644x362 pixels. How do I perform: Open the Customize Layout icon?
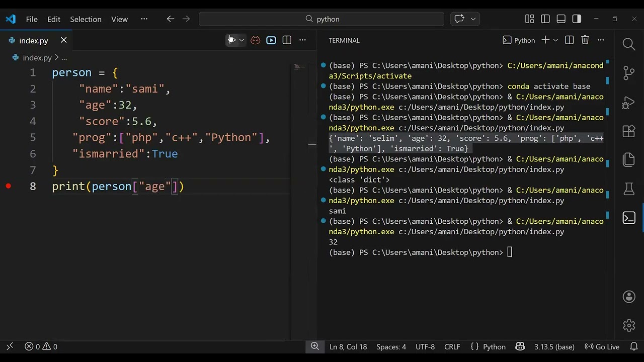(530, 19)
